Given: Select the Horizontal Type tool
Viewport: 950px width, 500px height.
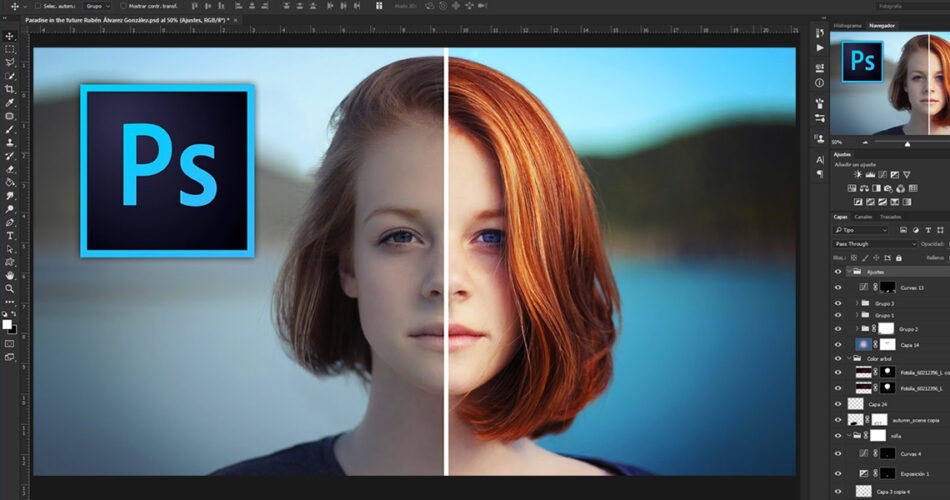Looking at the screenshot, I should pyautogui.click(x=10, y=235).
